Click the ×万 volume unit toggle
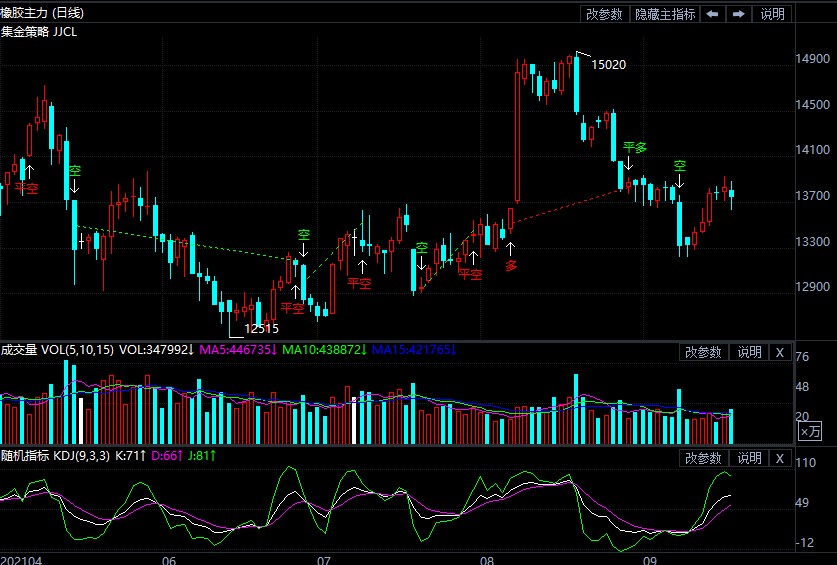This screenshot has width=837, height=565. pyautogui.click(x=809, y=432)
